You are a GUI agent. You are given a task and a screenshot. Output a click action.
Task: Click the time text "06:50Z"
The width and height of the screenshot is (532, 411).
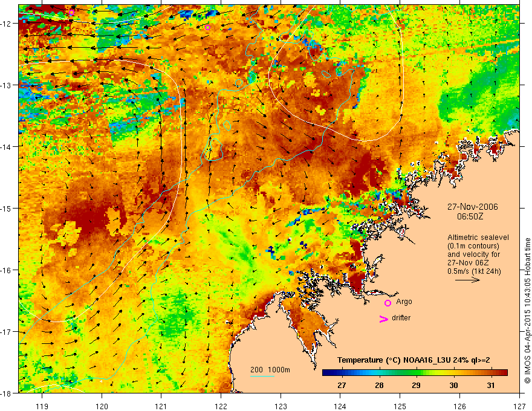click(470, 216)
